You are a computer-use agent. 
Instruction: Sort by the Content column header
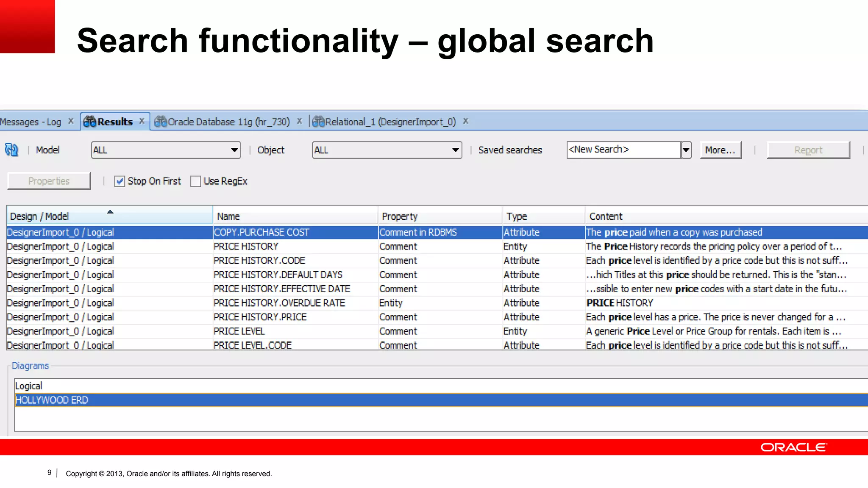pyautogui.click(x=726, y=216)
